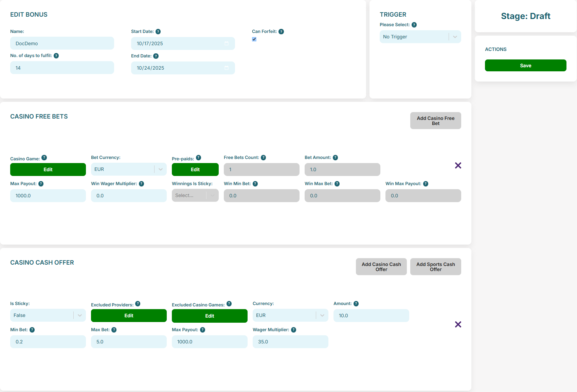577x392 pixels.
Task: Click the green Save button
Action: [525, 66]
